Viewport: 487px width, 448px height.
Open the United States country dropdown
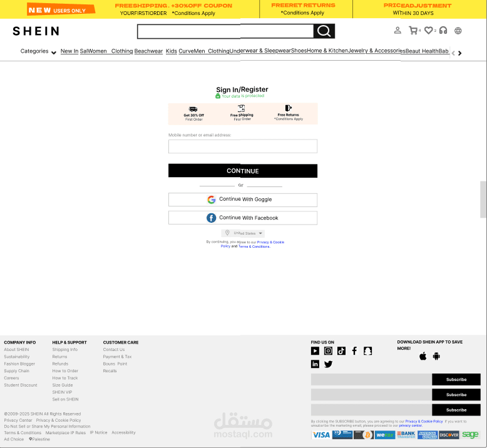(243, 233)
